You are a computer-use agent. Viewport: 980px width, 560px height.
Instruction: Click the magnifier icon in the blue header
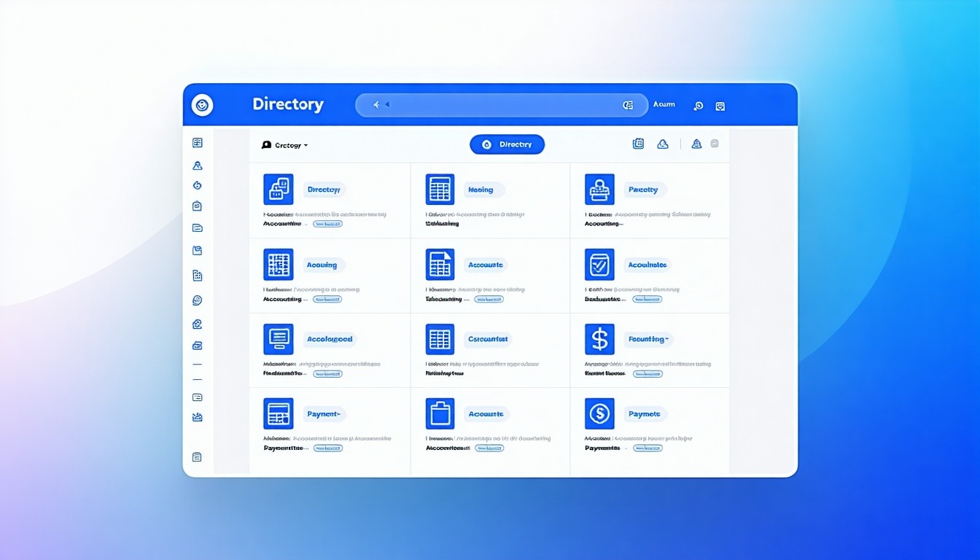[x=698, y=106]
